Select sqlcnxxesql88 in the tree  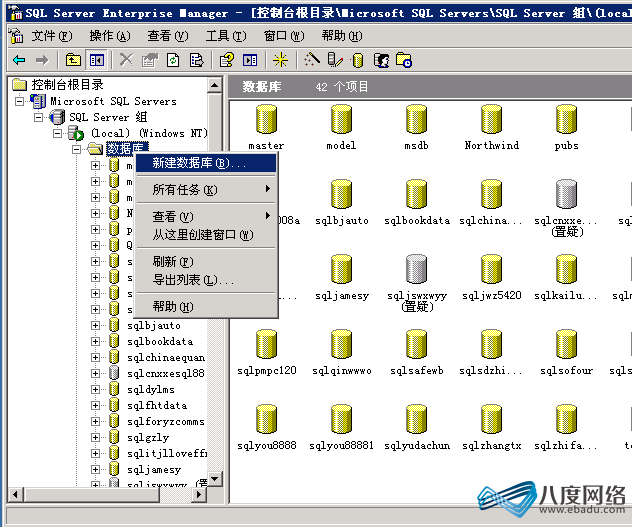[x=166, y=373]
